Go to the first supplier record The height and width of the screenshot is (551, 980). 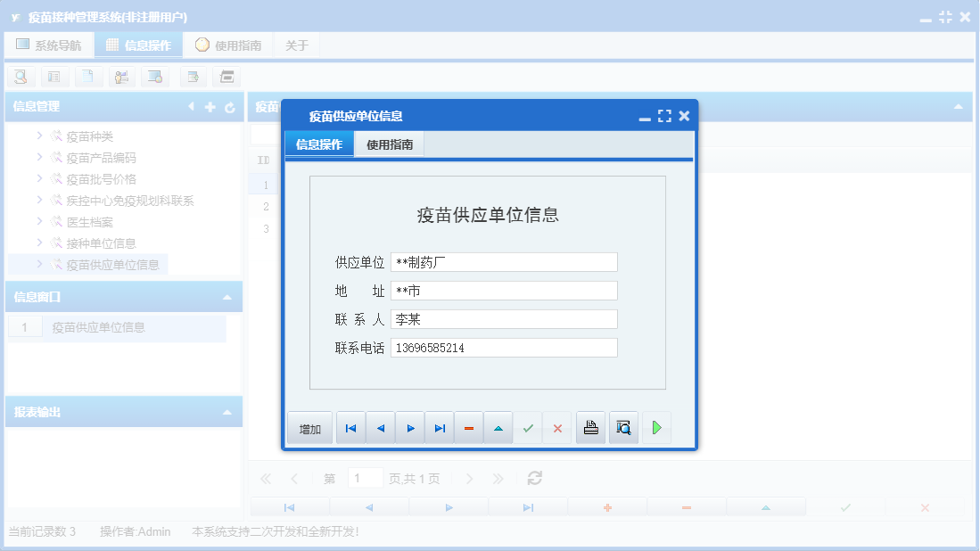350,427
